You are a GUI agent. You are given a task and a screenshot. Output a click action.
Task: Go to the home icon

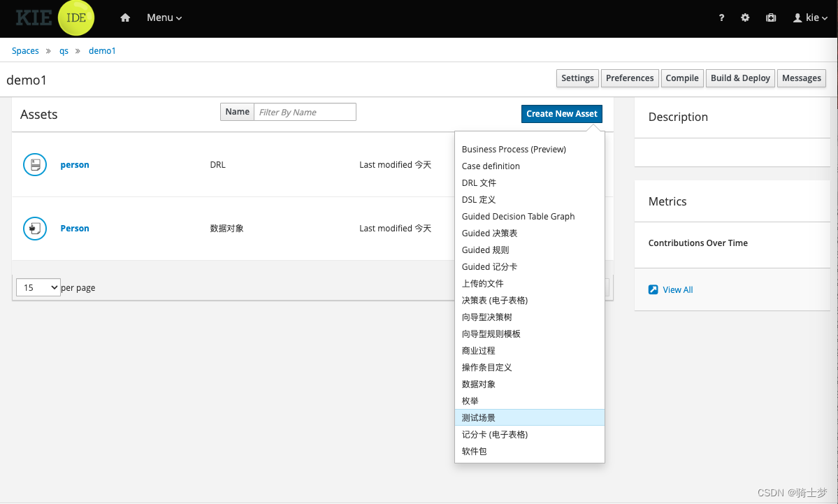125,17
